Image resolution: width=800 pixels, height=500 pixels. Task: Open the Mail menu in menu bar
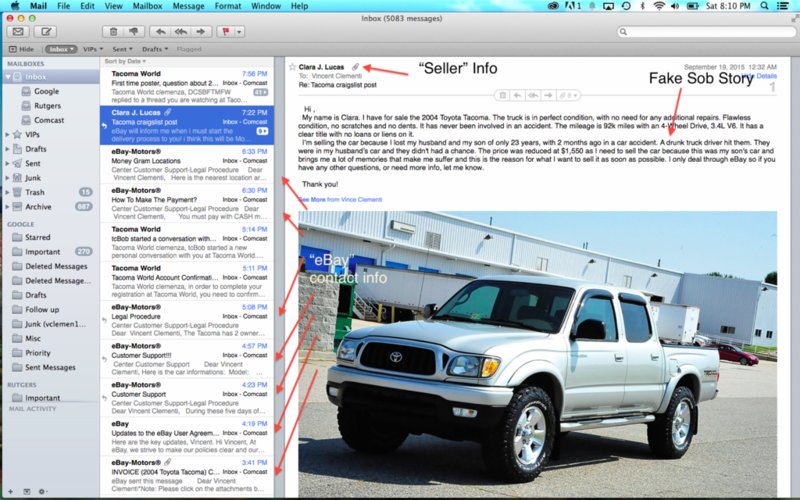point(38,6)
